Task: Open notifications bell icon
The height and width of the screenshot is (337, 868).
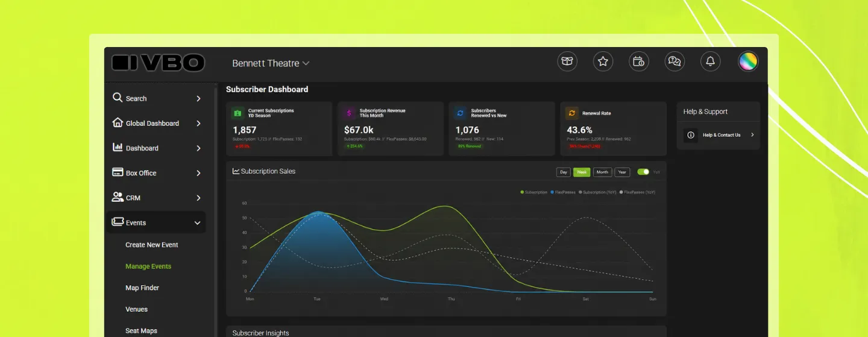Action: pyautogui.click(x=710, y=61)
